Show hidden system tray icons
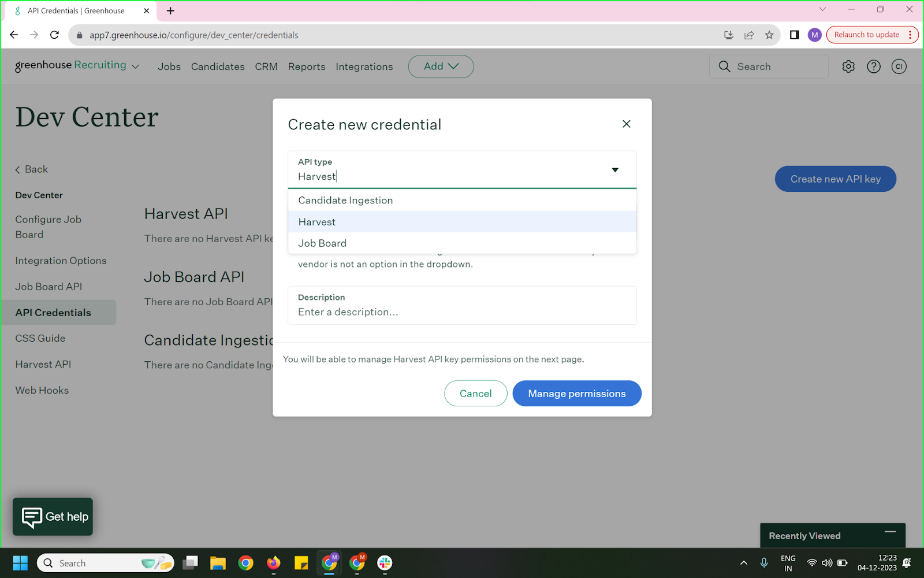 [744, 563]
